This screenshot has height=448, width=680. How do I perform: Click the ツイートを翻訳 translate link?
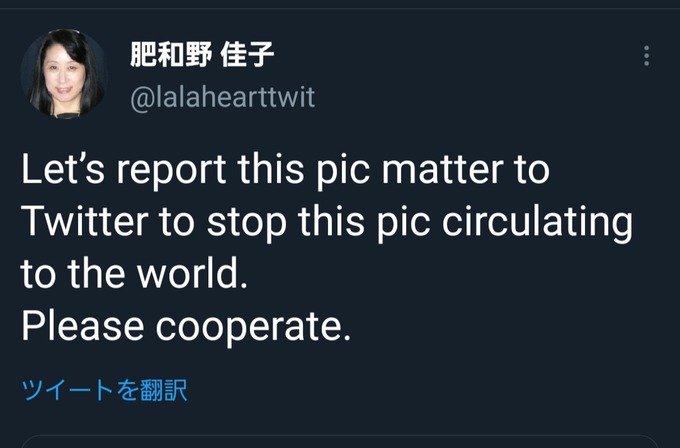coord(105,390)
